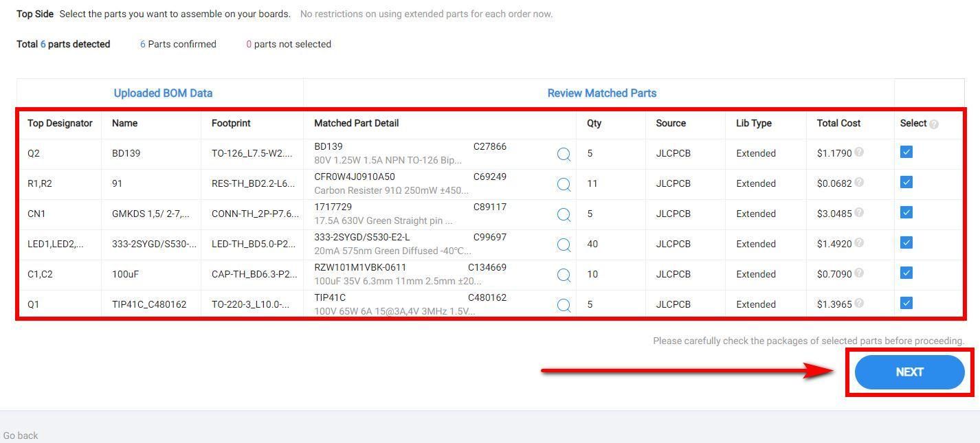Show cost help for $3.0485

pos(859,213)
